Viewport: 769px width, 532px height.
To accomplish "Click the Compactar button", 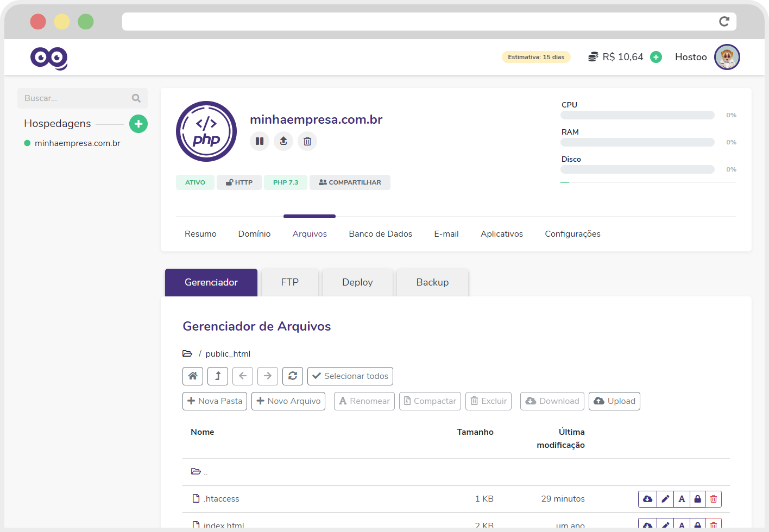I will pyautogui.click(x=430, y=401).
